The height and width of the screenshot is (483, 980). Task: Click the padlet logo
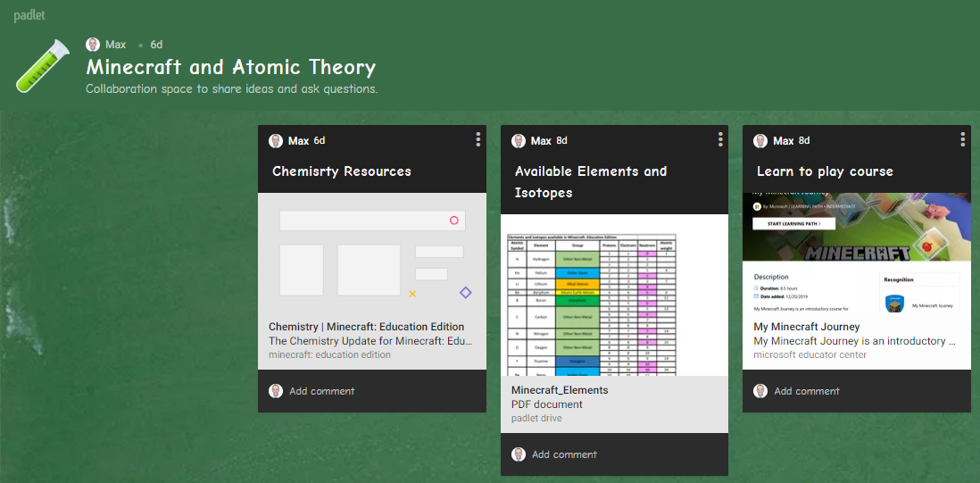point(29,15)
